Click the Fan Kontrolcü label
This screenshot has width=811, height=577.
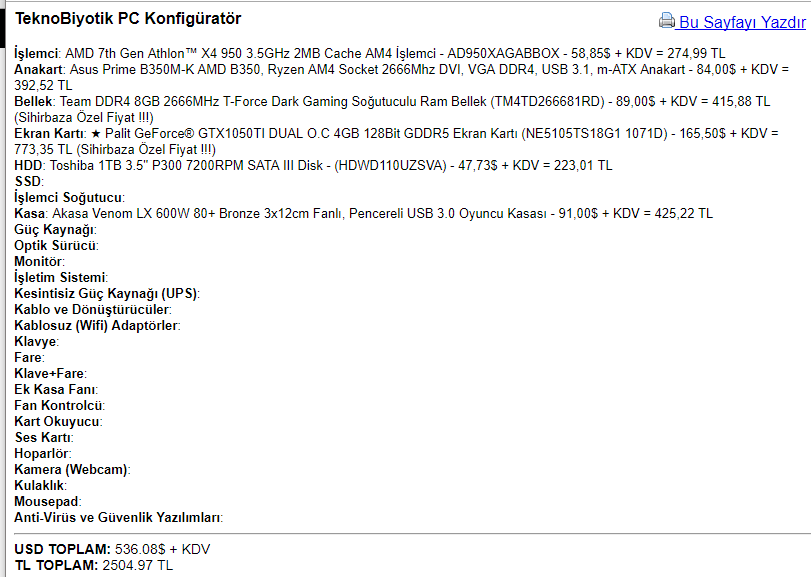pyautogui.click(x=59, y=406)
